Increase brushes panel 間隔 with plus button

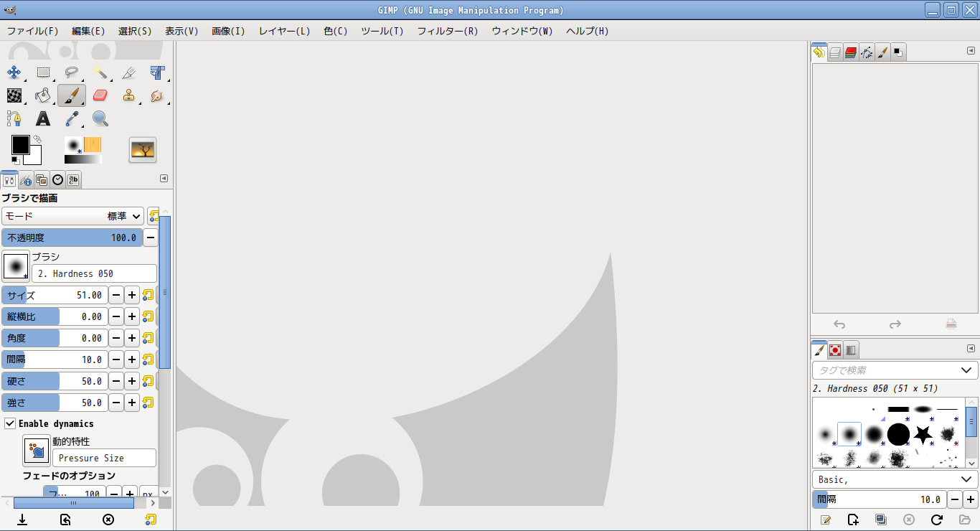pyautogui.click(x=971, y=499)
